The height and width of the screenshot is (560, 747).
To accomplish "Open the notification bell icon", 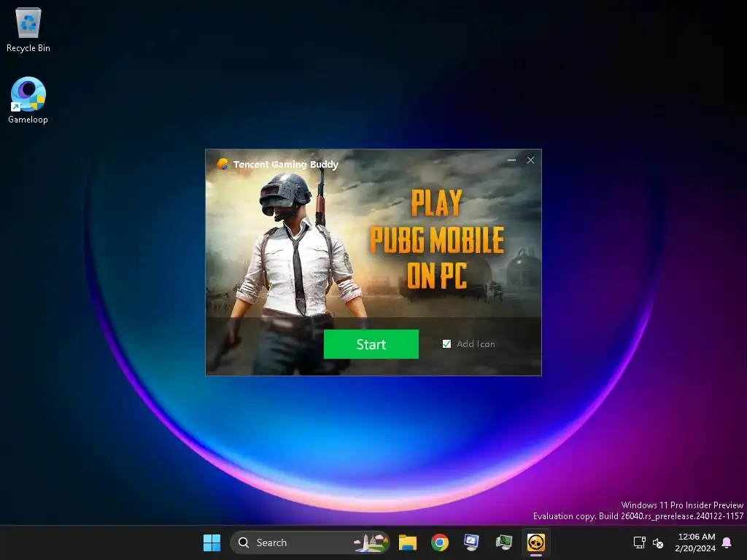I will click(727, 542).
